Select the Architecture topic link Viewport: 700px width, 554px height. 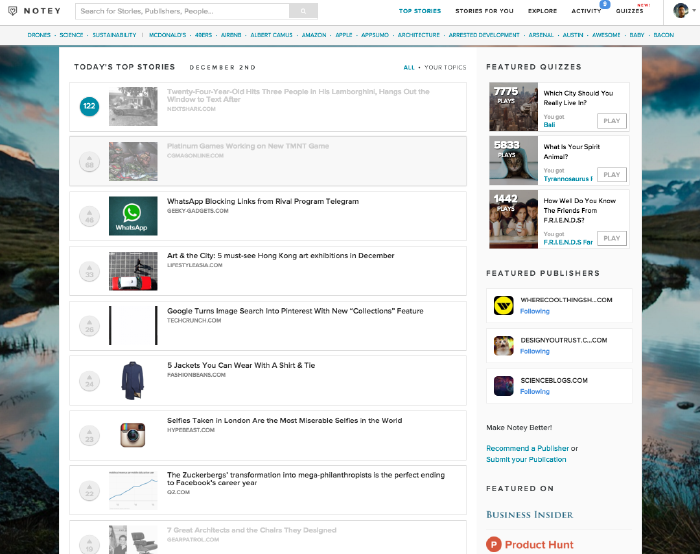[419, 35]
